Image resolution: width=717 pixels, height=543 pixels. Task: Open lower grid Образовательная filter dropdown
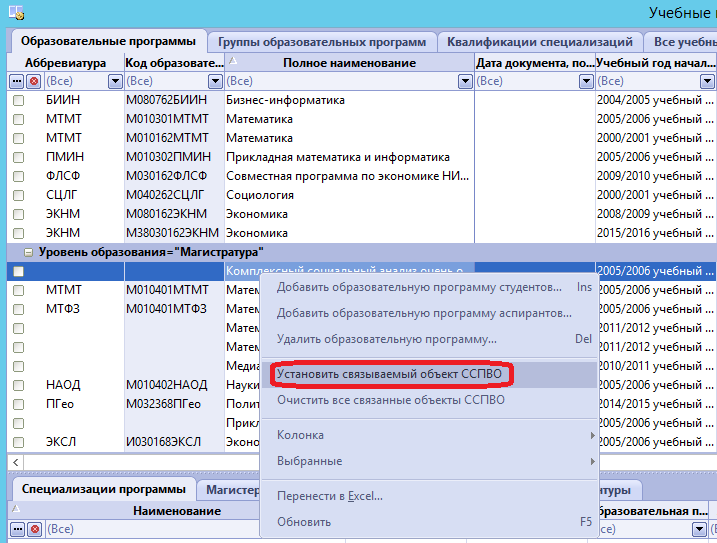(699, 529)
